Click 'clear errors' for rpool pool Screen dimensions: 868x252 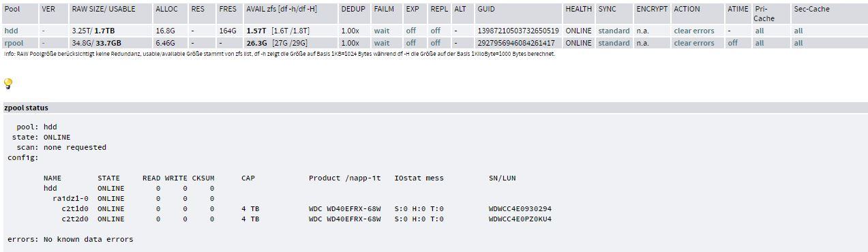pos(694,43)
